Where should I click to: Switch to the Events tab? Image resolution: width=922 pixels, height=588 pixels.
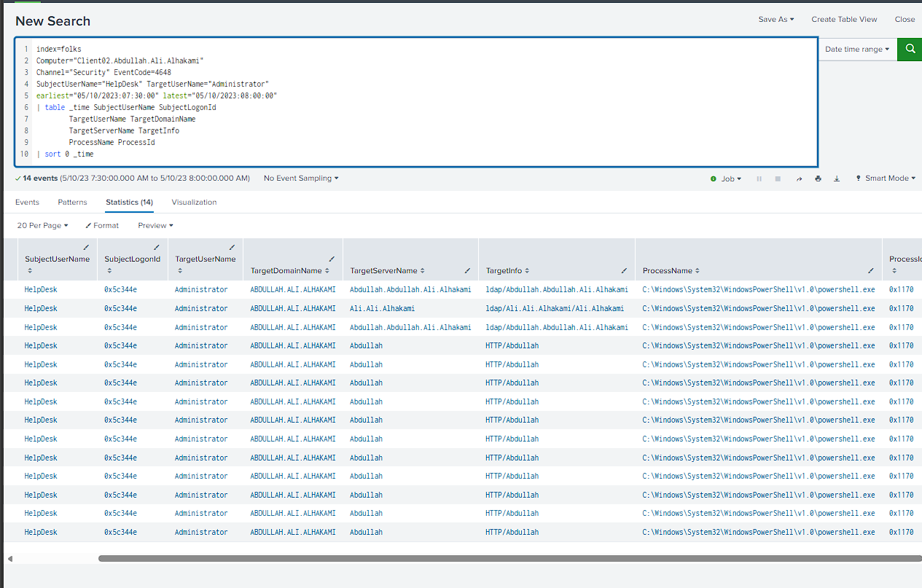click(x=27, y=202)
